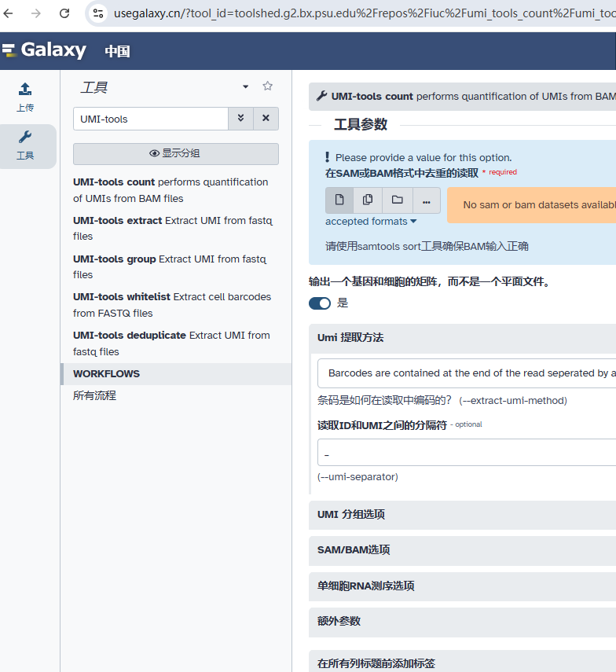Open UMI-tools group tool link
Screen dimensions: 616x672
tap(170, 266)
